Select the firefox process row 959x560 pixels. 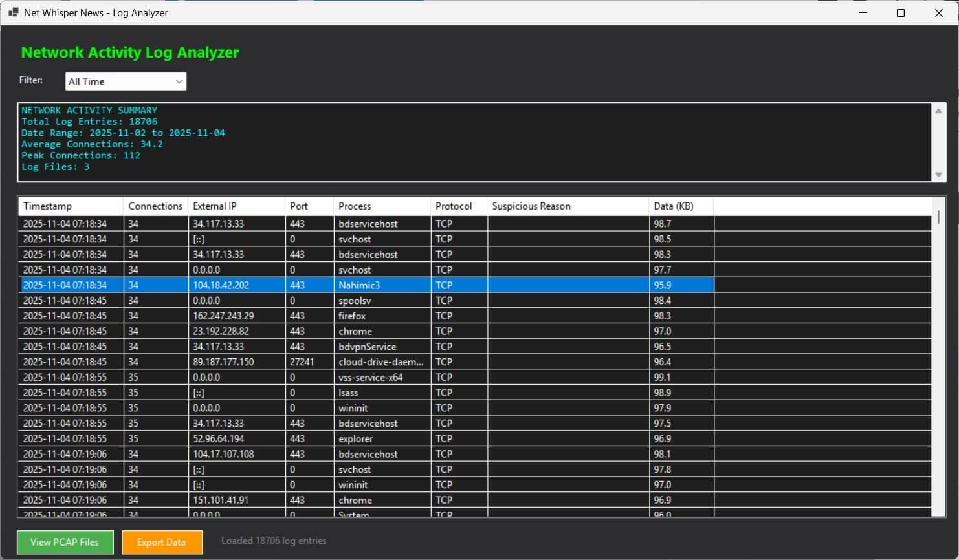352,316
